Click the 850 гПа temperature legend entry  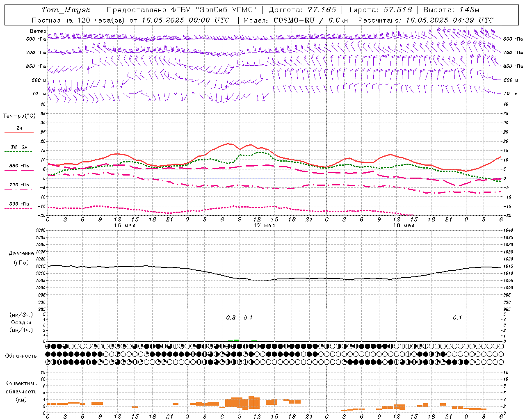pyautogui.click(x=19, y=166)
